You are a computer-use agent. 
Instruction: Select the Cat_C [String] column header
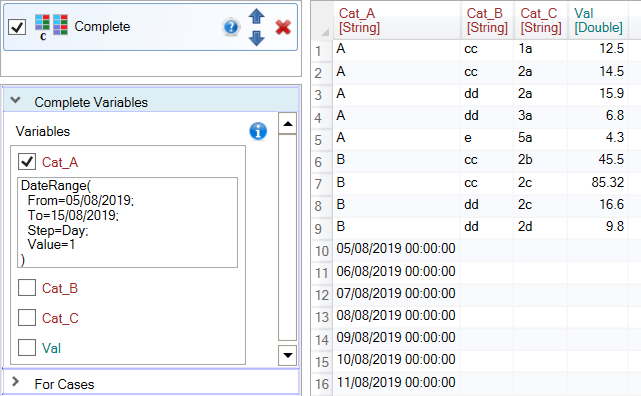coord(540,20)
